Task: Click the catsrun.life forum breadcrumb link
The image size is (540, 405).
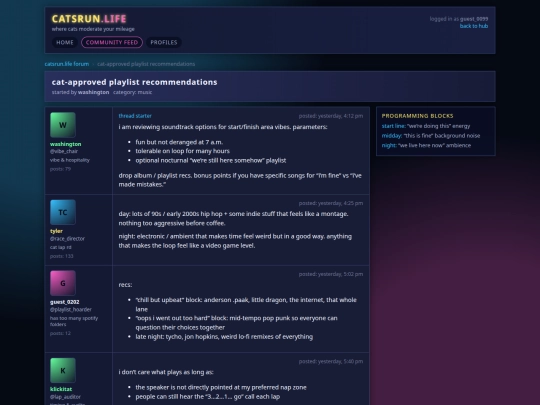Action: (x=67, y=64)
